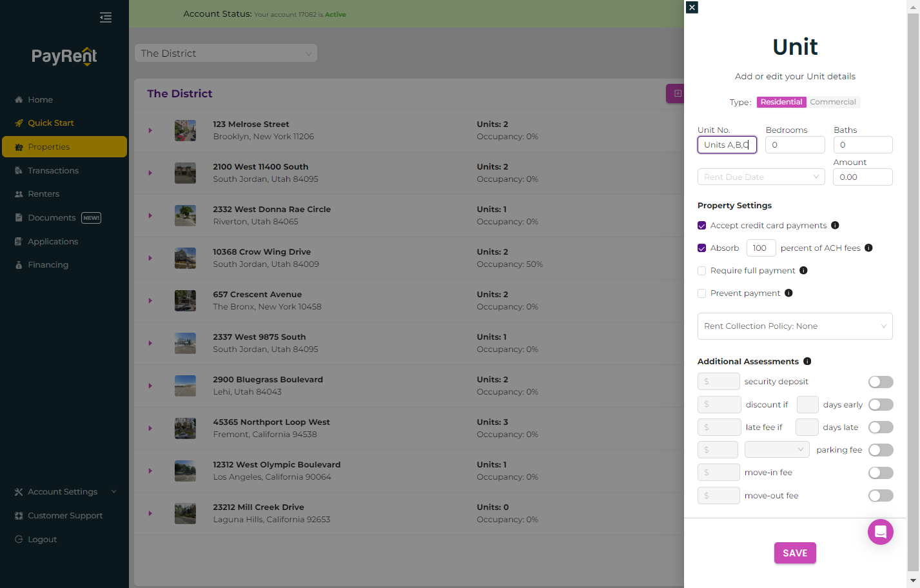Open the parking fee frequency dropdown
The width and height of the screenshot is (920, 588).
click(x=777, y=450)
